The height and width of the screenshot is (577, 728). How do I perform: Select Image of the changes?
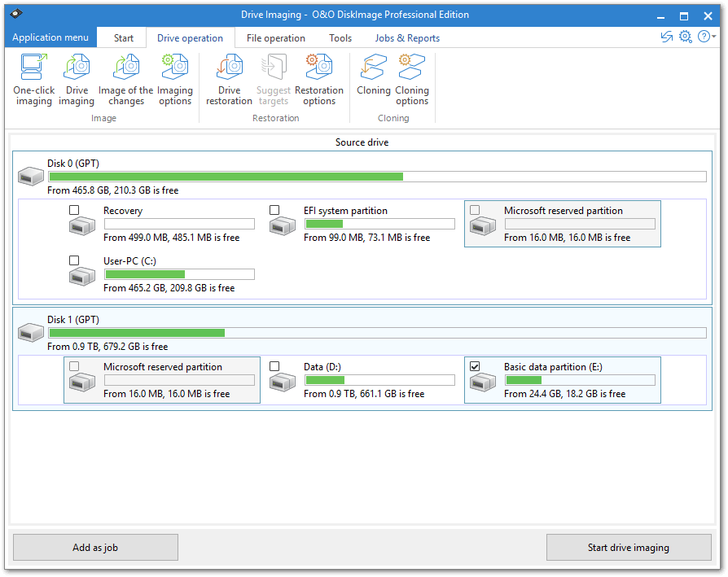(x=126, y=79)
